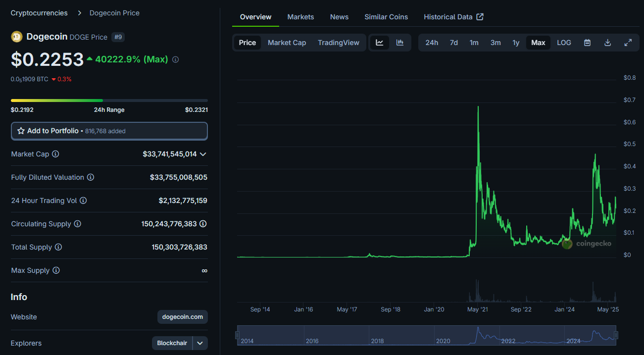Set chart range to 1y

coord(516,43)
